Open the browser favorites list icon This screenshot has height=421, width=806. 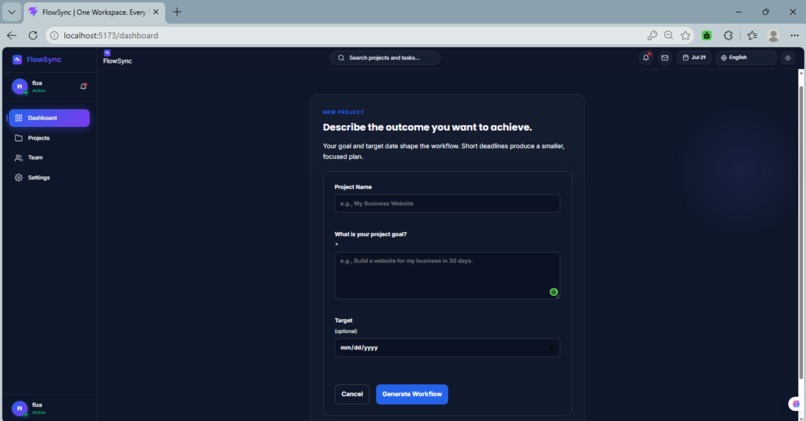click(753, 35)
